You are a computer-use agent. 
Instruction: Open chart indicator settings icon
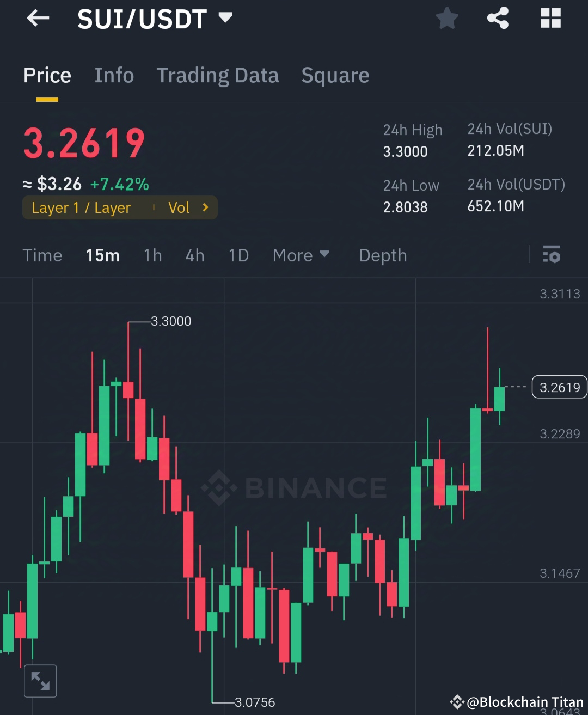[552, 255]
